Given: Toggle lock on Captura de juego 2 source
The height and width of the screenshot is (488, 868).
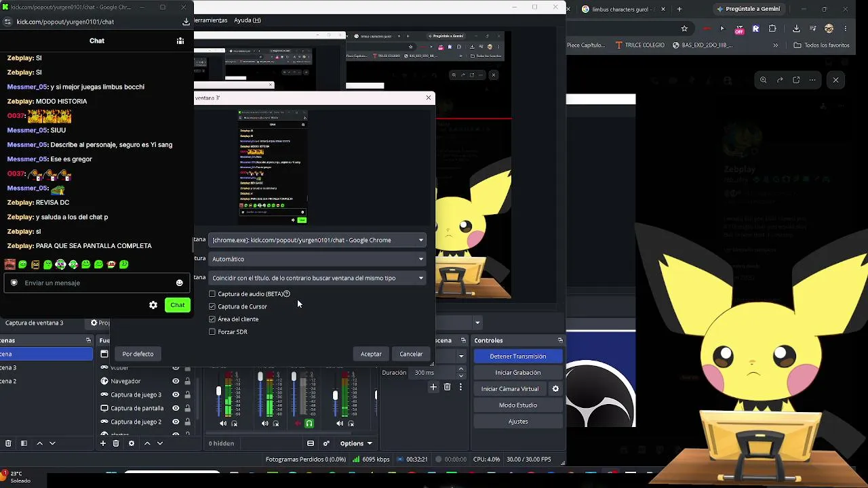Looking at the screenshot, I should click(x=187, y=422).
